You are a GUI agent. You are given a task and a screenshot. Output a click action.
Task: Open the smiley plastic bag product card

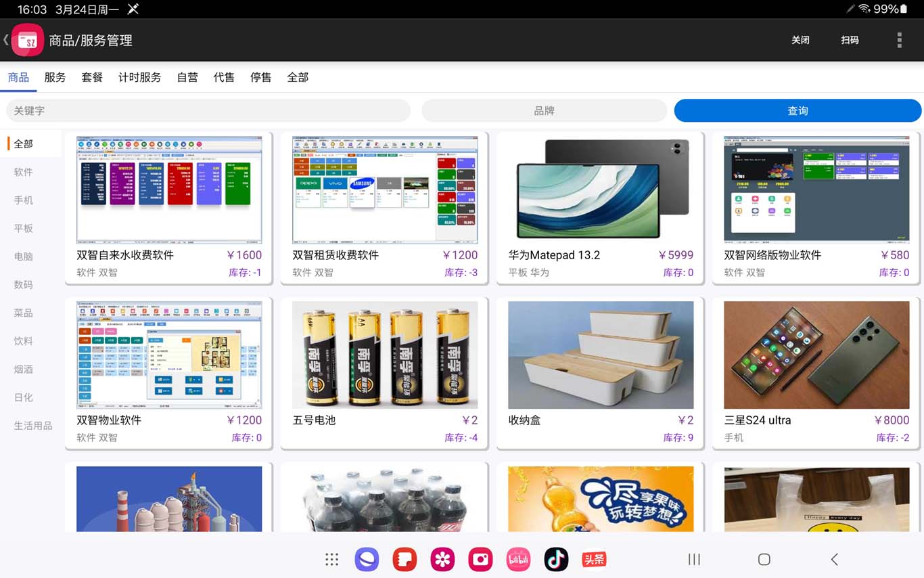(x=816, y=499)
